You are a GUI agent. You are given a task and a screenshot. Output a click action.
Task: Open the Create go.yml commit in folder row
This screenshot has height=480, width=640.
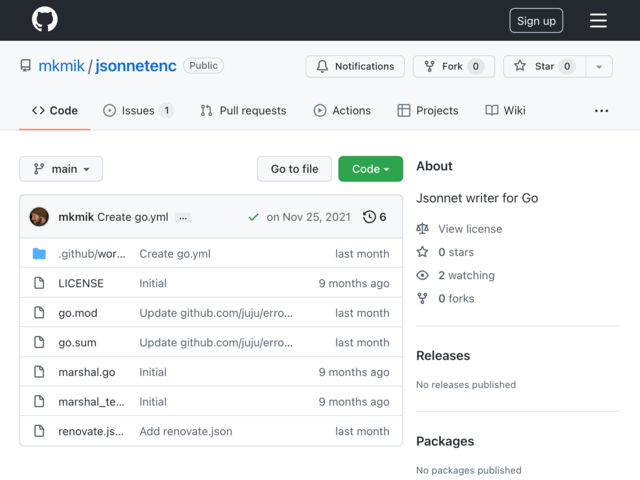pos(175,254)
